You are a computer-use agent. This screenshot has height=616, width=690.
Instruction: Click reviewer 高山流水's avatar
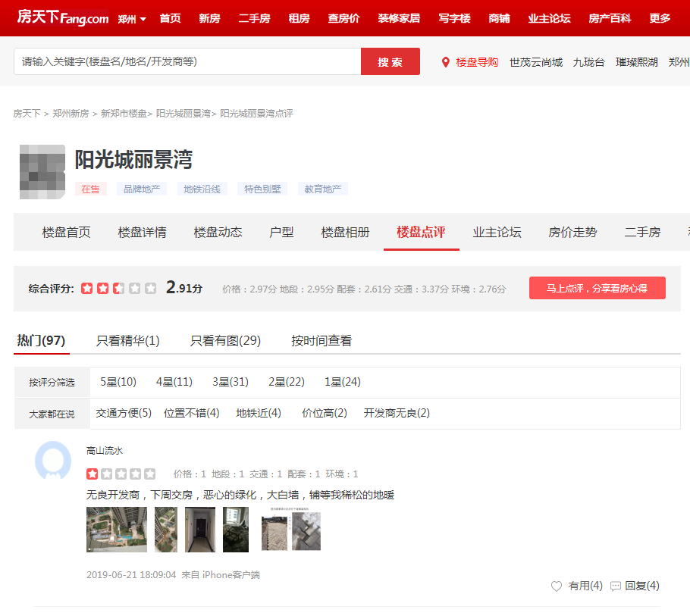pyautogui.click(x=53, y=460)
